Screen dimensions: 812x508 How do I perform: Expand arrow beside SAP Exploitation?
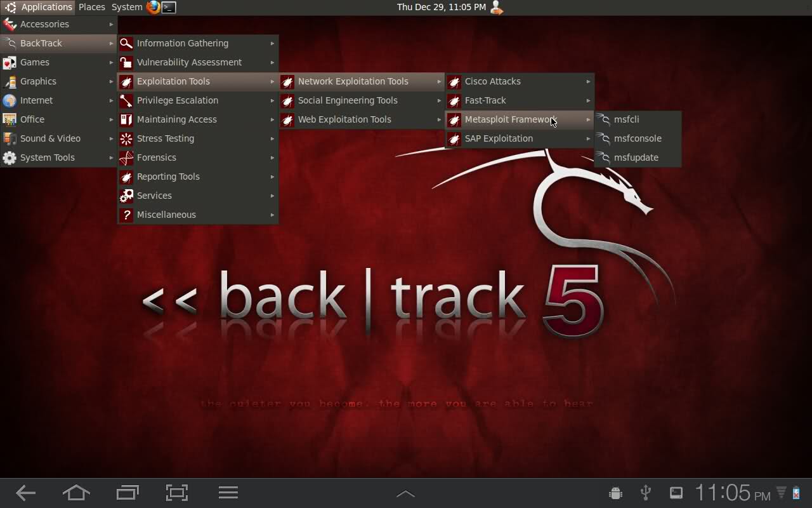pyautogui.click(x=588, y=138)
